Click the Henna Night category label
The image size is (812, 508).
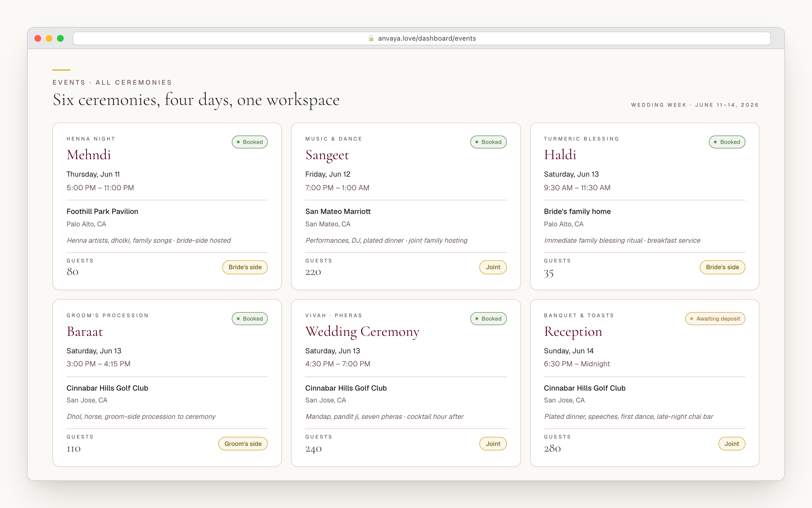[91, 139]
